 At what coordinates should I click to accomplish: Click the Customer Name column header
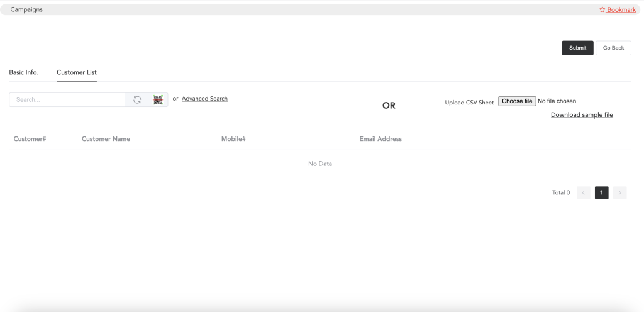pyautogui.click(x=106, y=139)
